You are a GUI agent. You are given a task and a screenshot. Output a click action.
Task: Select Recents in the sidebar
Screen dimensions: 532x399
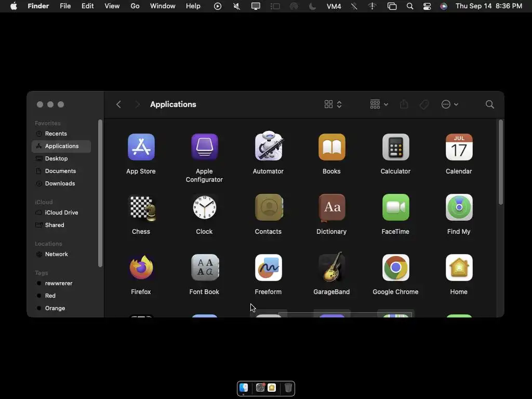pyautogui.click(x=61, y=134)
